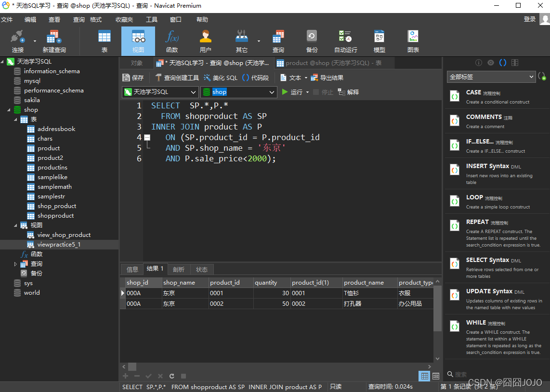The height and width of the screenshot is (392, 550).
Task: Select the SELECT Syntax snippet
Action: [x=497, y=268]
